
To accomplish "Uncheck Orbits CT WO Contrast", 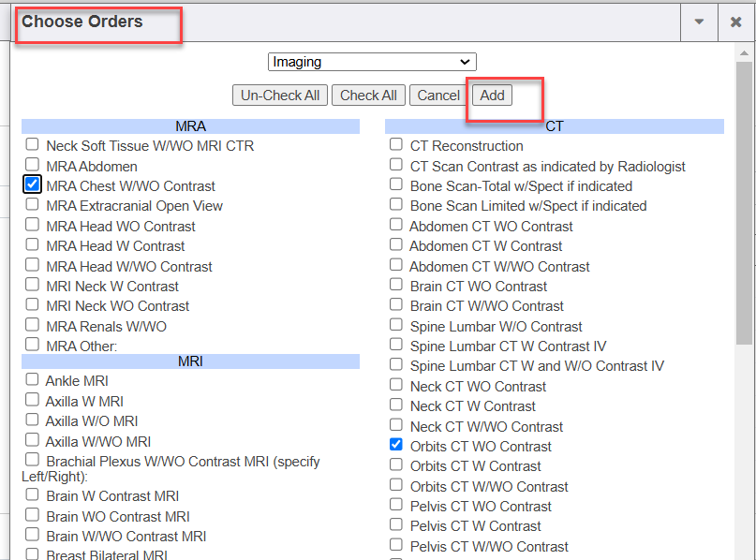I will point(396,445).
